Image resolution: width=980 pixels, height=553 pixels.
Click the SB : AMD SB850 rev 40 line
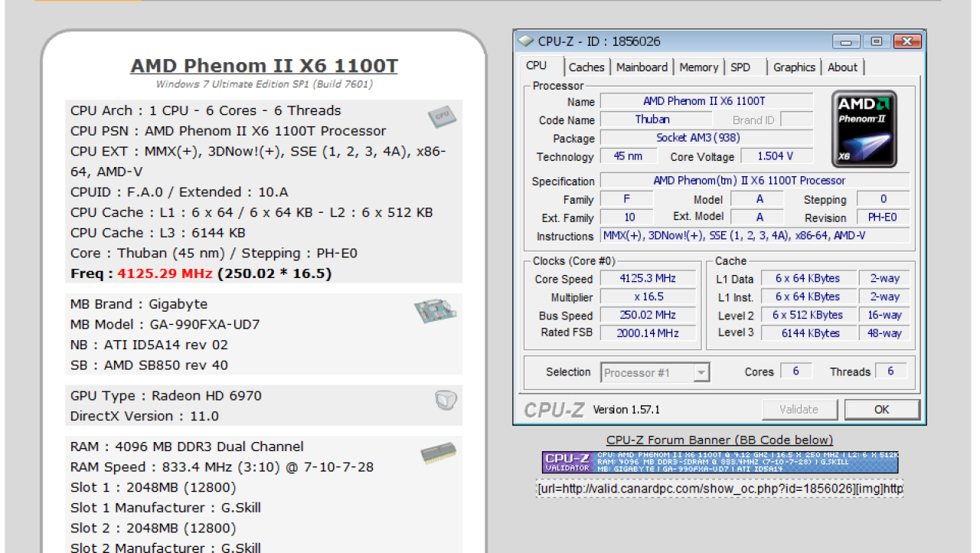pos(149,365)
